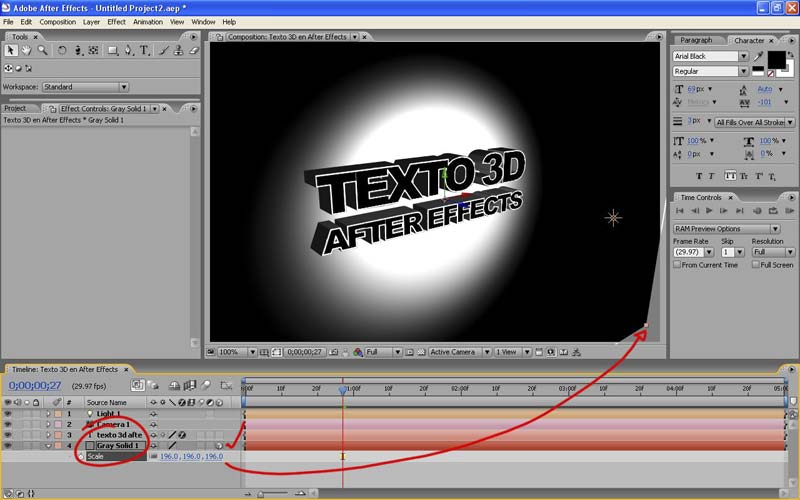Open the Arial Black font dropdown

click(x=710, y=56)
